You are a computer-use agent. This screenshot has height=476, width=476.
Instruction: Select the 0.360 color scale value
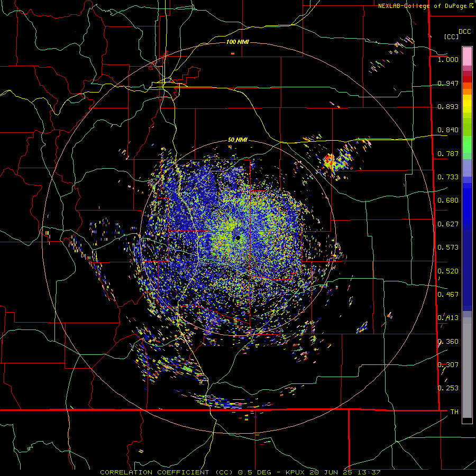pyautogui.click(x=448, y=342)
